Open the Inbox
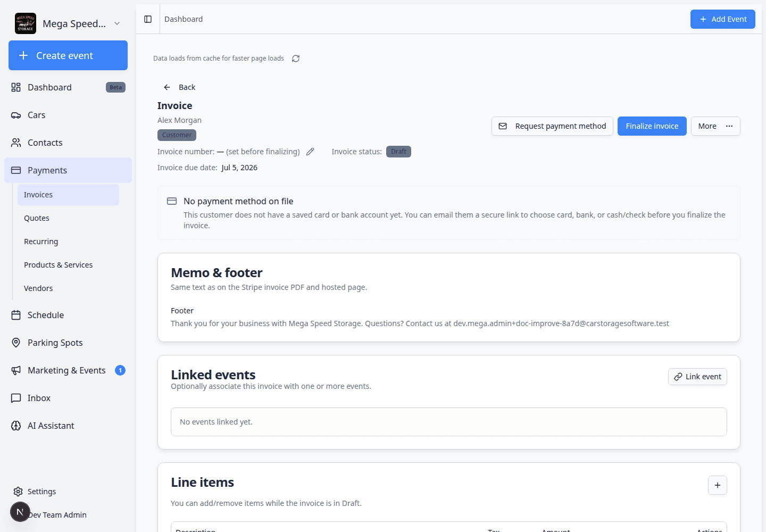This screenshot has height=532, width=766. [68, 398]
